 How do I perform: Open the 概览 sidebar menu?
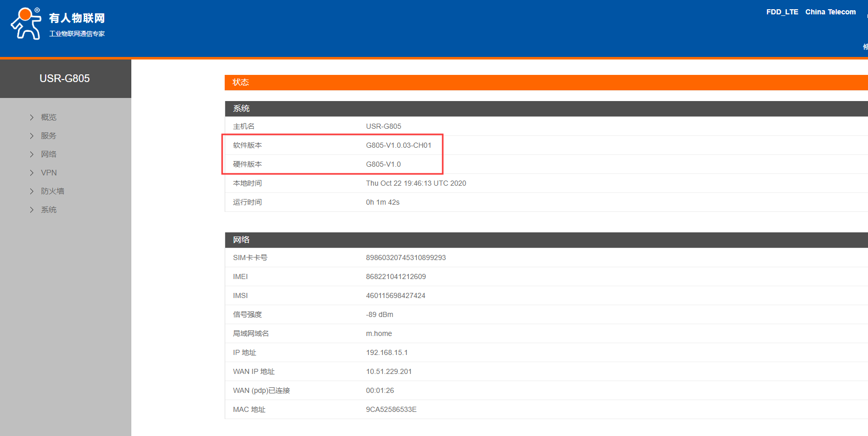point(49,117)
